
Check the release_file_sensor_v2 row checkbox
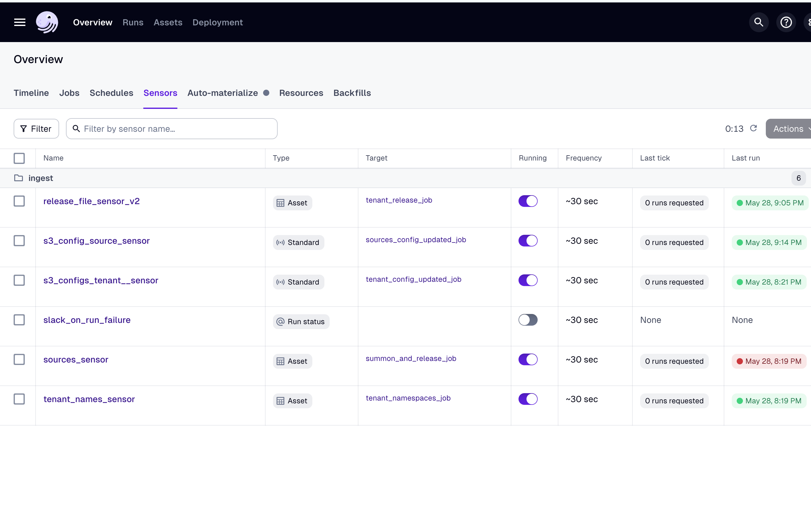pyautogui.click(x=19, y=201)
